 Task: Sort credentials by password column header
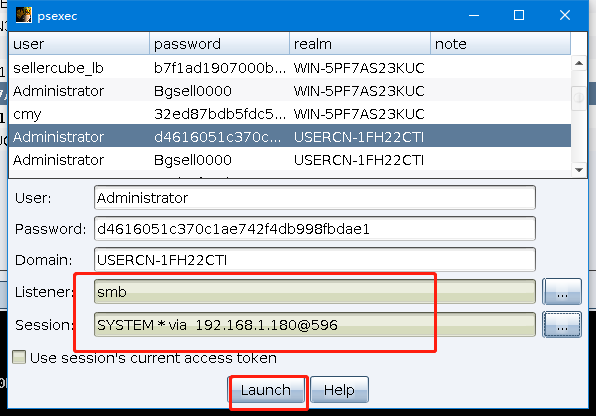pos(220,44)
